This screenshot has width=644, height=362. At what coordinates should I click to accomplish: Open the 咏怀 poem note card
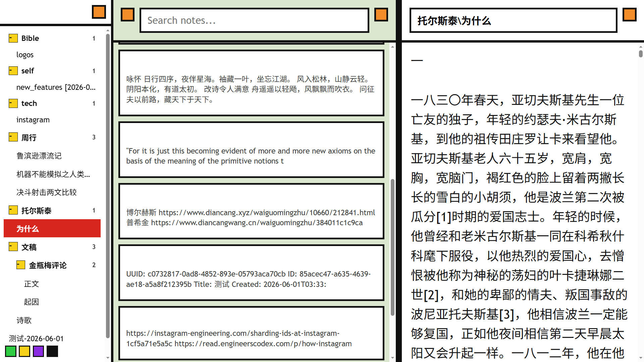pyautogui.click(x=251, y=83)
